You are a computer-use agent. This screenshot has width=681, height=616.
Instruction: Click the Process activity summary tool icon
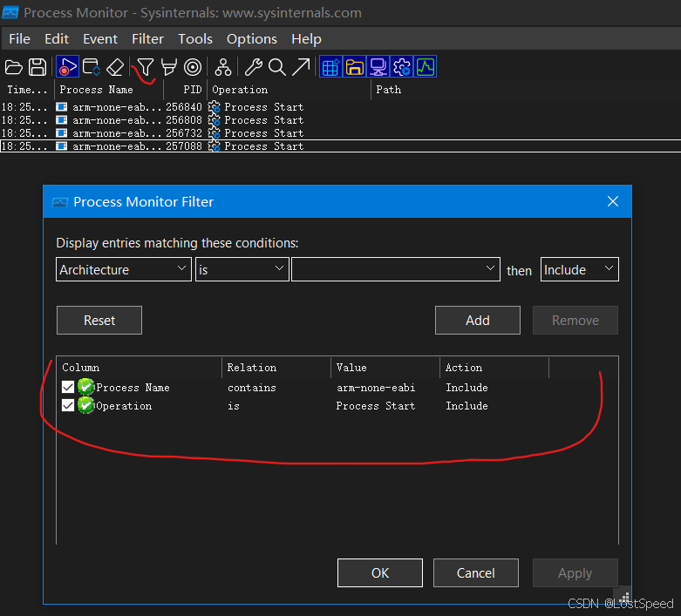[x=253, y=67]
